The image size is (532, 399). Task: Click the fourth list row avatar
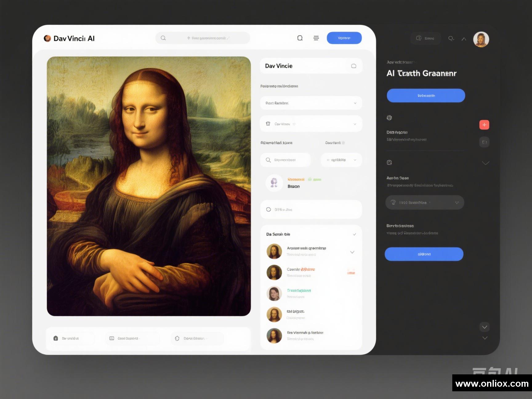[x=274, y=314]
